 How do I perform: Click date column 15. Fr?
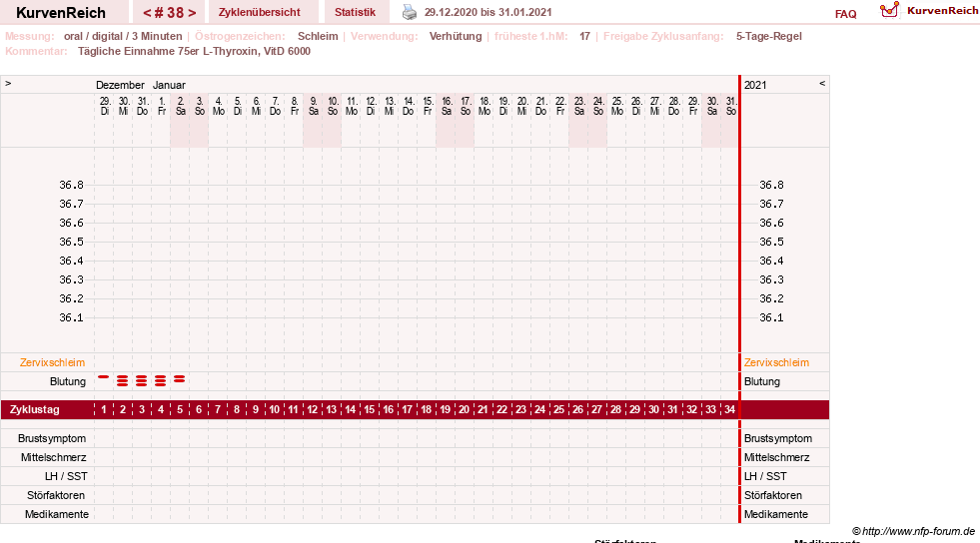click(428, 106)
